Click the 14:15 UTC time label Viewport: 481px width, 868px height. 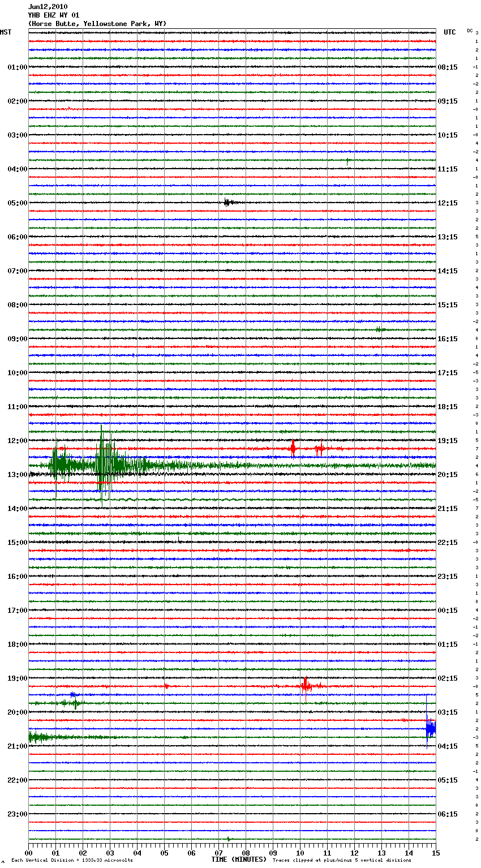point(448,271)
